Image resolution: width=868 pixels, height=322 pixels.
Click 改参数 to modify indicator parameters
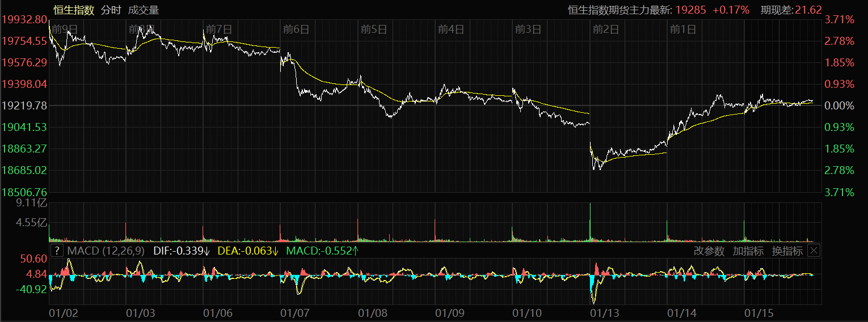tap(709, 251)
